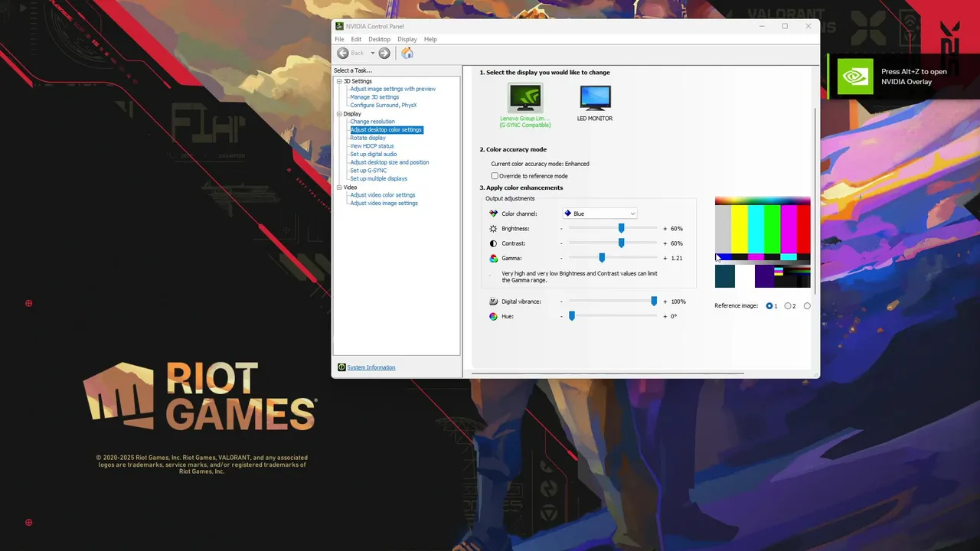
Task: Click the Contrast slider handle
Action: [622, 243]
